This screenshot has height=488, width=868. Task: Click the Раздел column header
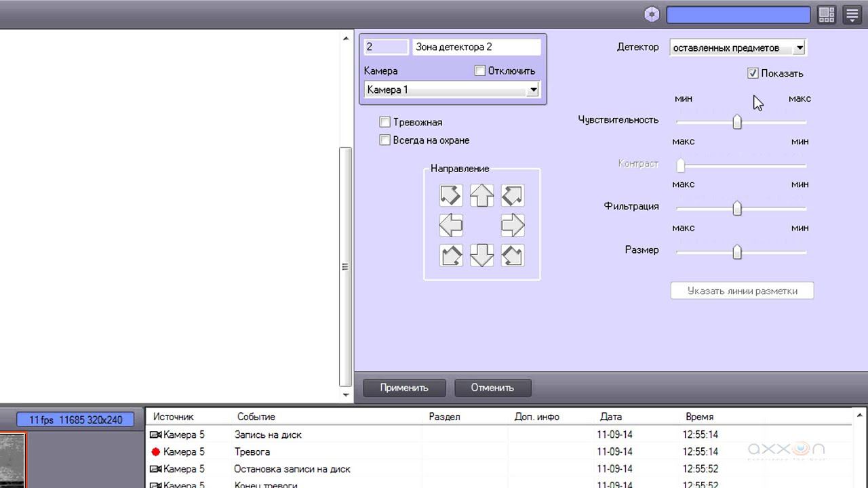point(445,417)
